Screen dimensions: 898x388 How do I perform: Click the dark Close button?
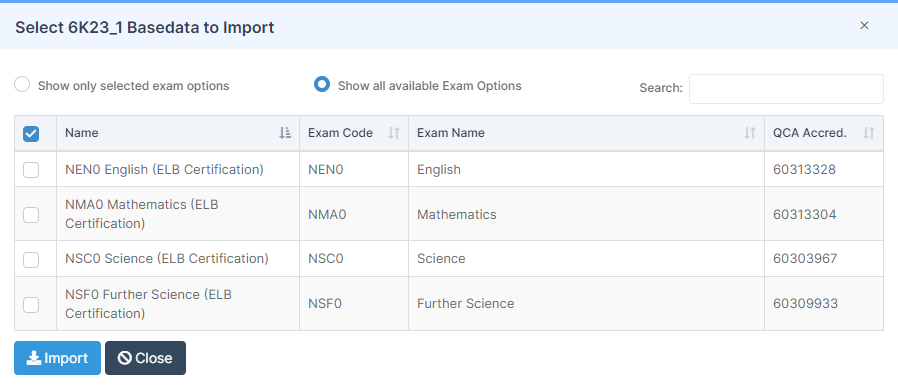point(145,358)
